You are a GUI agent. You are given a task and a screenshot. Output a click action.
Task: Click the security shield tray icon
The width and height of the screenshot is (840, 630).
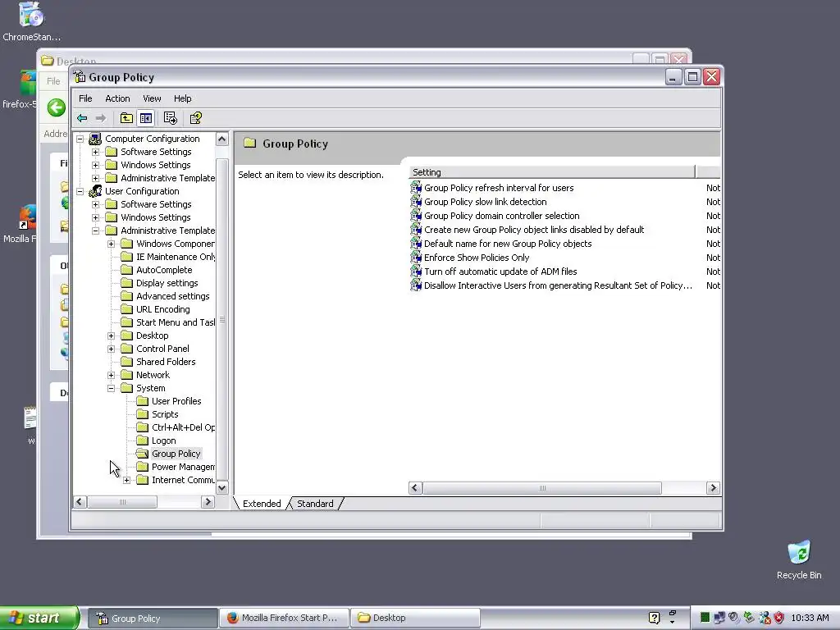[x=779, y=618]
